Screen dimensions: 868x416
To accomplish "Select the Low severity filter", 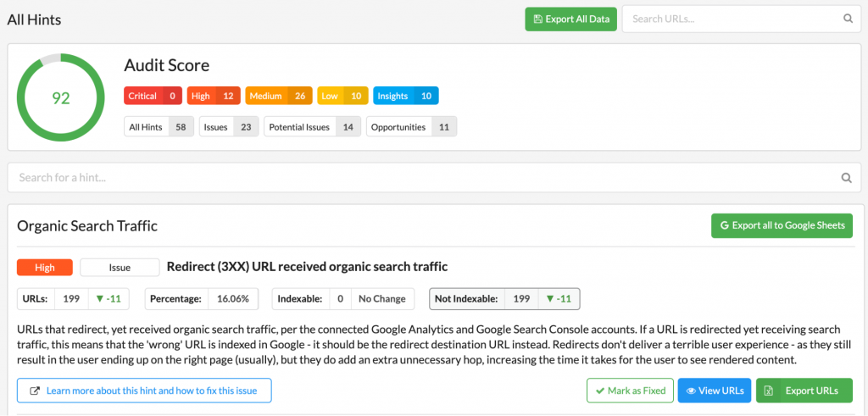I will 342,96.
